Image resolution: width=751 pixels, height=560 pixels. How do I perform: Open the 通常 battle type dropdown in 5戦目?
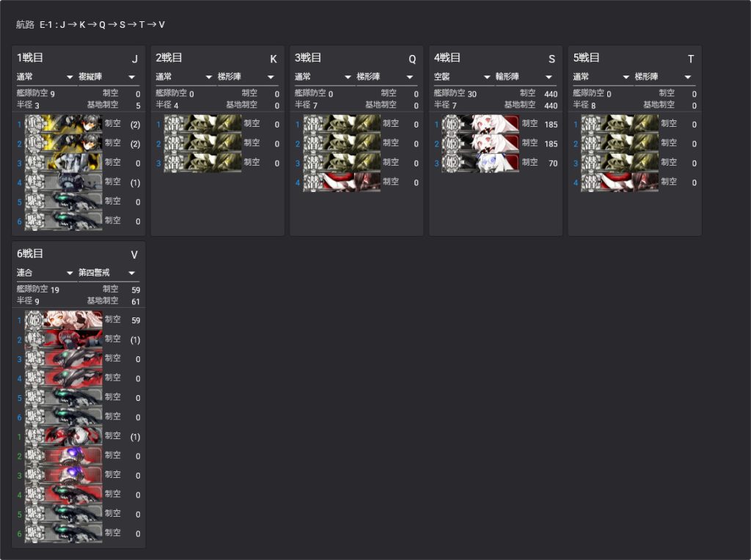coord(601,77)
